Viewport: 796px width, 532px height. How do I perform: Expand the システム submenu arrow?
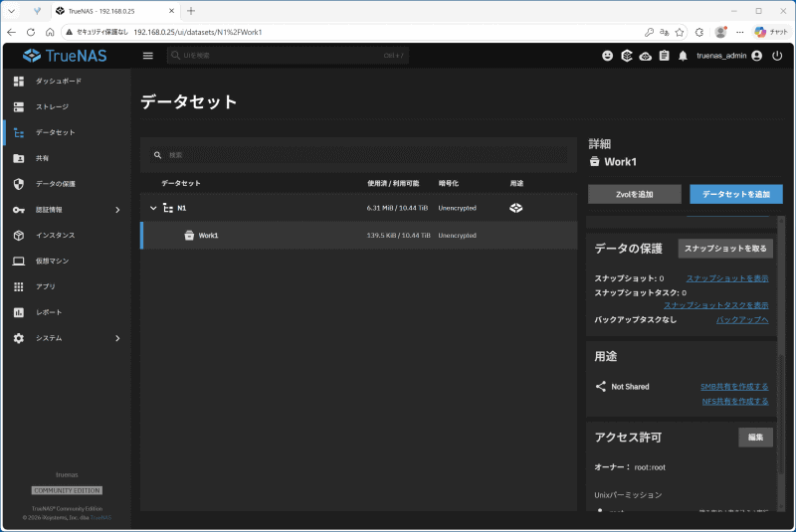[x=117, y=338]
